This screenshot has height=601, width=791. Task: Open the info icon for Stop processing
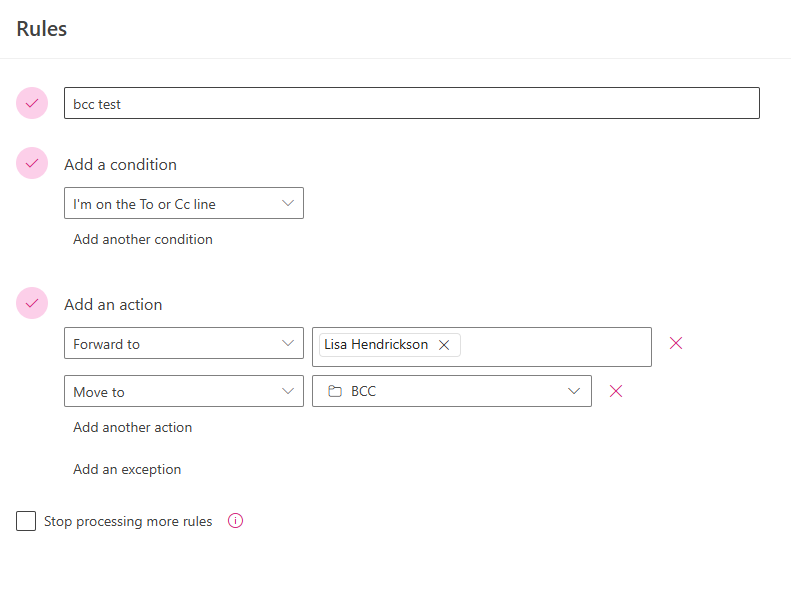[x=235, y=520]
